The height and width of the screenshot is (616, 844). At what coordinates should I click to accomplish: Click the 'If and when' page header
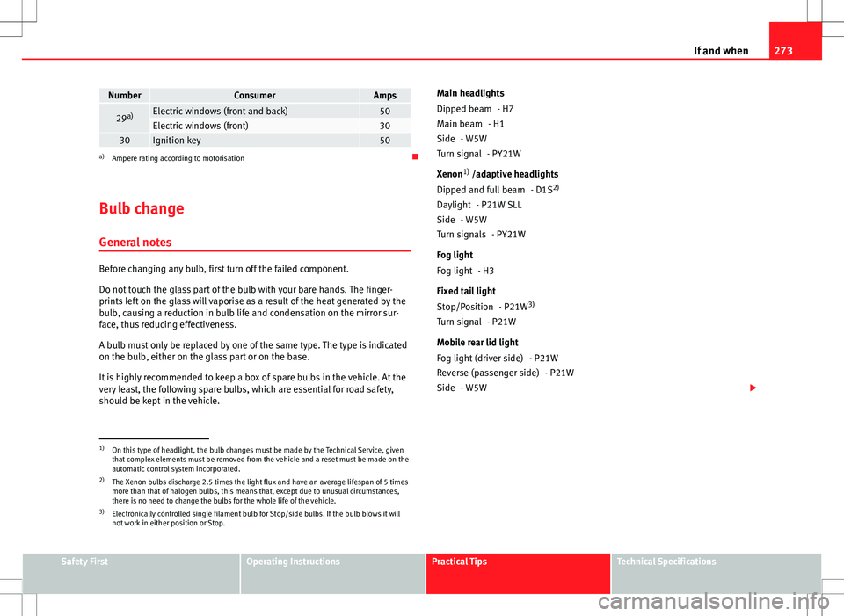click(721, 51)
